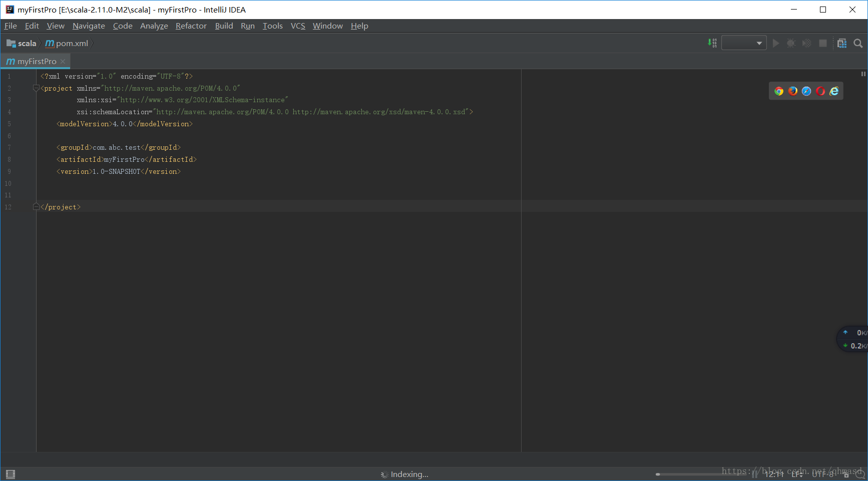This screenshot has width=868, height=481.
Task: Click the indexing progress bar
Action: pos(701,474)
